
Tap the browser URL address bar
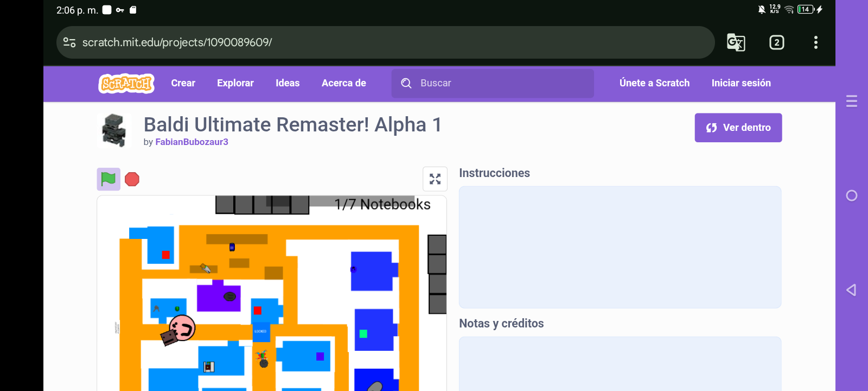pyautogui.click(x=385, y=42)
